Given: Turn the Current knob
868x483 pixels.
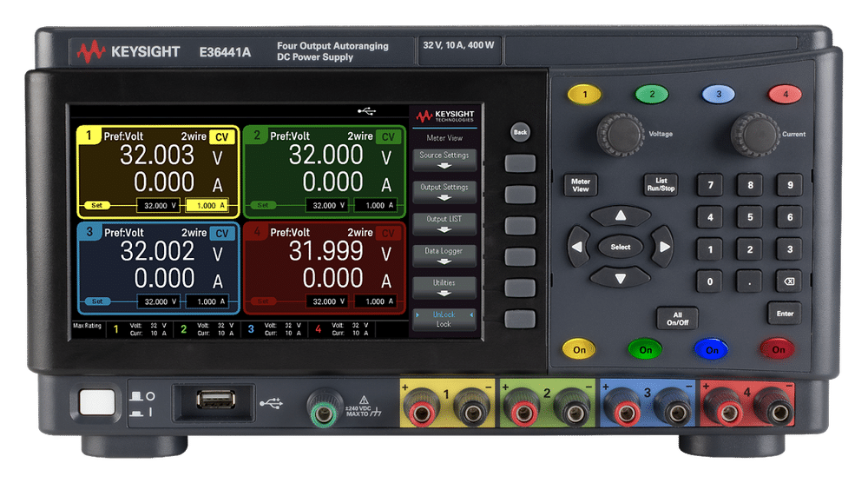Looking at the screenshot, I should click(755, 135).
